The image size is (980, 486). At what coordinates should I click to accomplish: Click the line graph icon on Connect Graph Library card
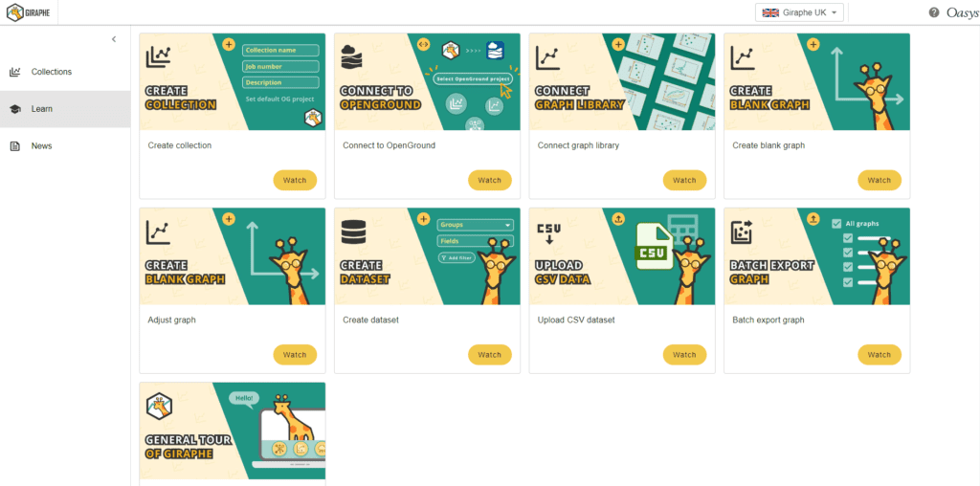point(547,56)
